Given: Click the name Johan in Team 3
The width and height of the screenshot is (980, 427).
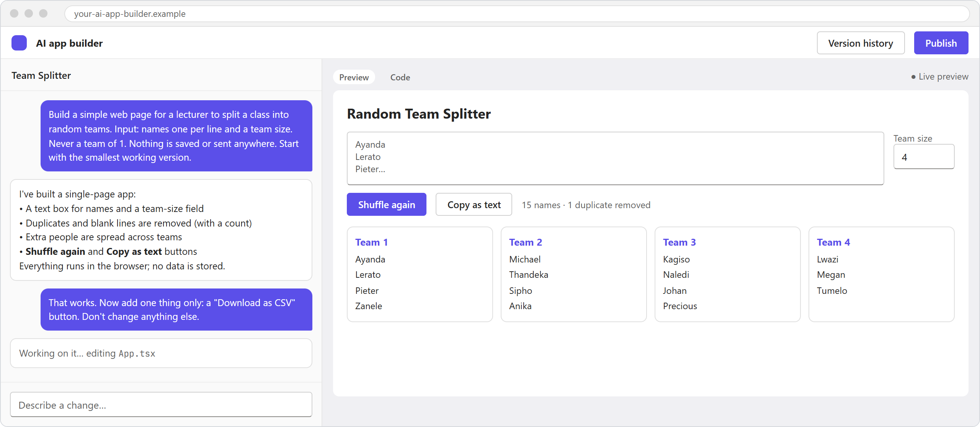Looking at the screenshot, I should pos(675,291).
